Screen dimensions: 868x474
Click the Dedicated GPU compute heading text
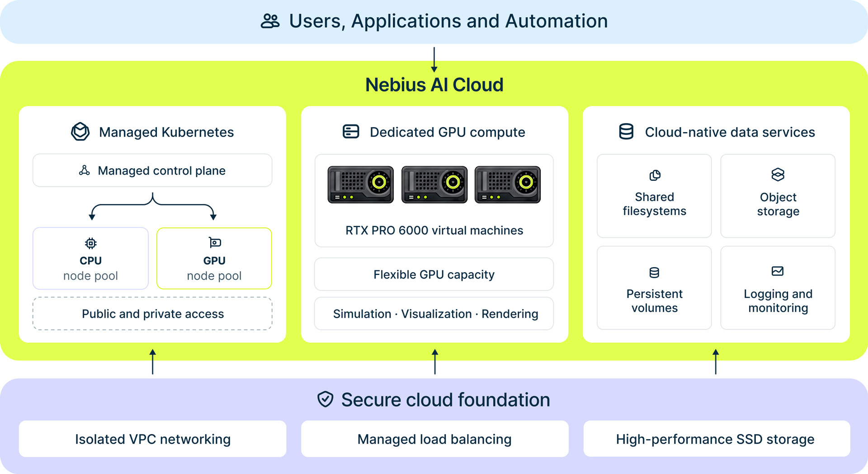(x=448, y=132)
